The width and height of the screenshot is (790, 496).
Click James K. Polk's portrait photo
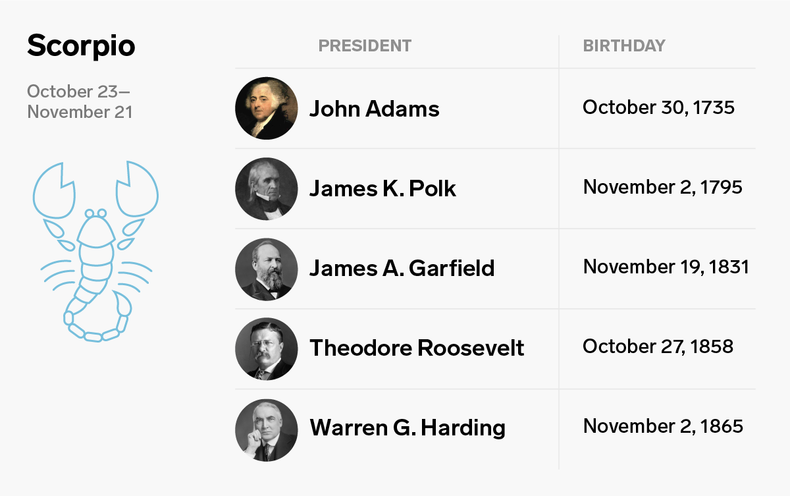pos(267,188)
